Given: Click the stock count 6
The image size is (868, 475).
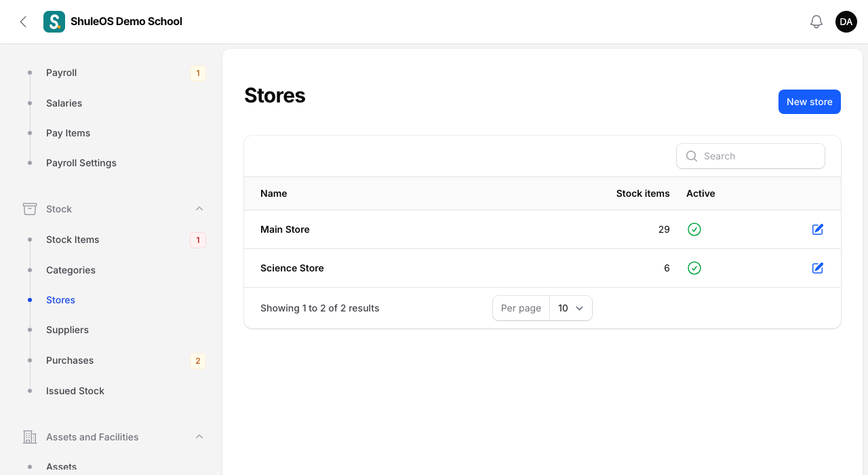Looking at the screenshot, I should 667,268.
